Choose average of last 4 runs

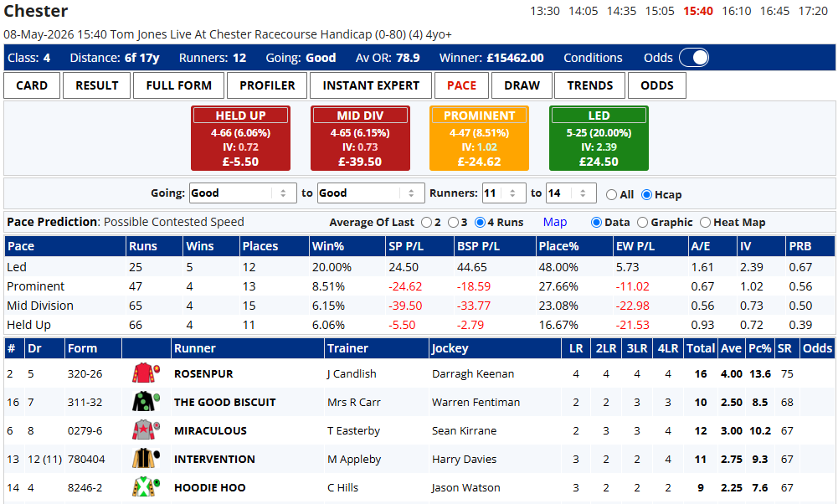(x=480, y=223)
